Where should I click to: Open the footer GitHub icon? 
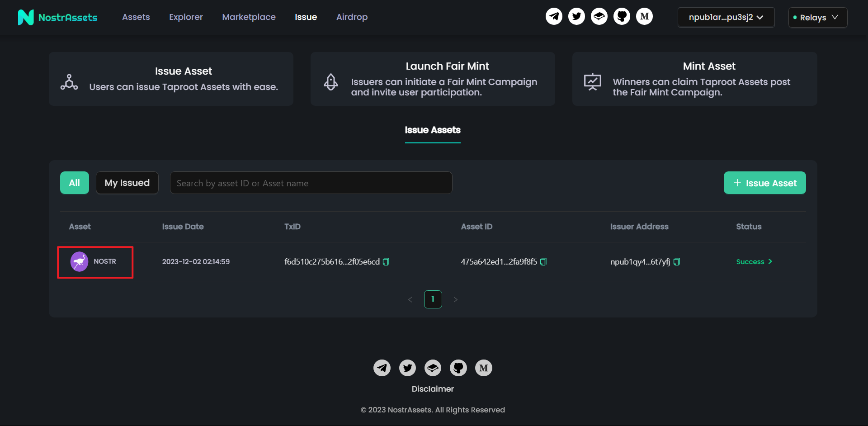(x=458, y=368)
